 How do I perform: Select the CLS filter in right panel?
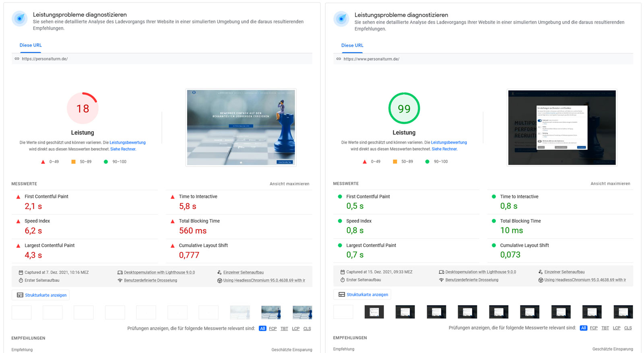point(628,328)
